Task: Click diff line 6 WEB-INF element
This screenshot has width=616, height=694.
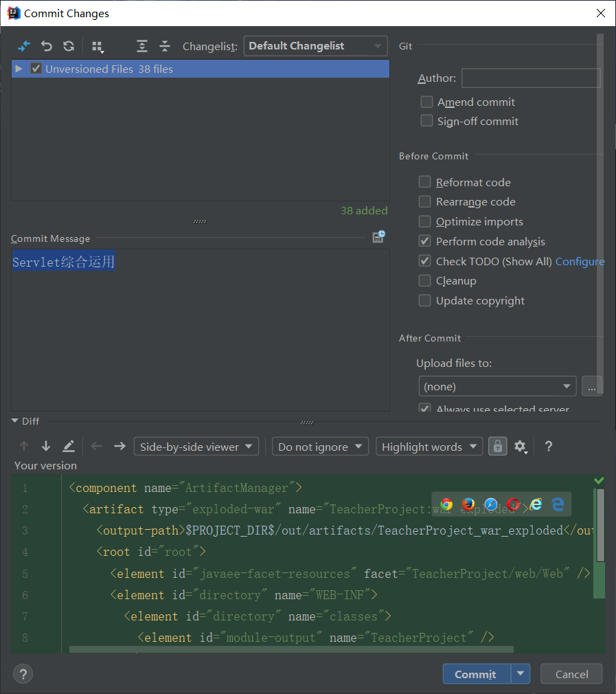Action: click(244, 595)
